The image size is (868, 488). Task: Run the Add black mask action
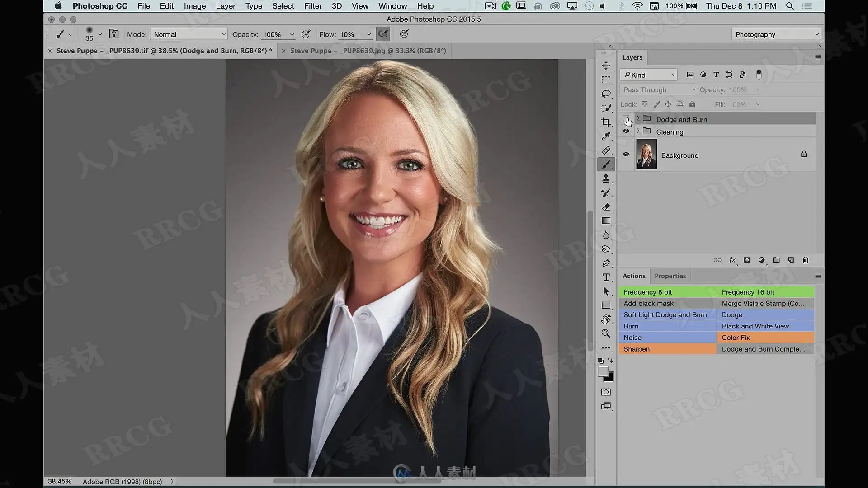coord(667,304)
